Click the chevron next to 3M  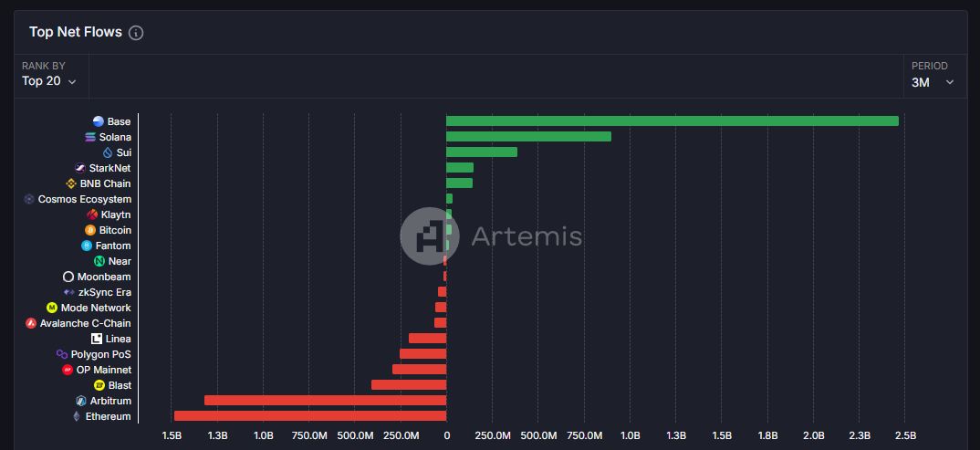pos(950,82)
